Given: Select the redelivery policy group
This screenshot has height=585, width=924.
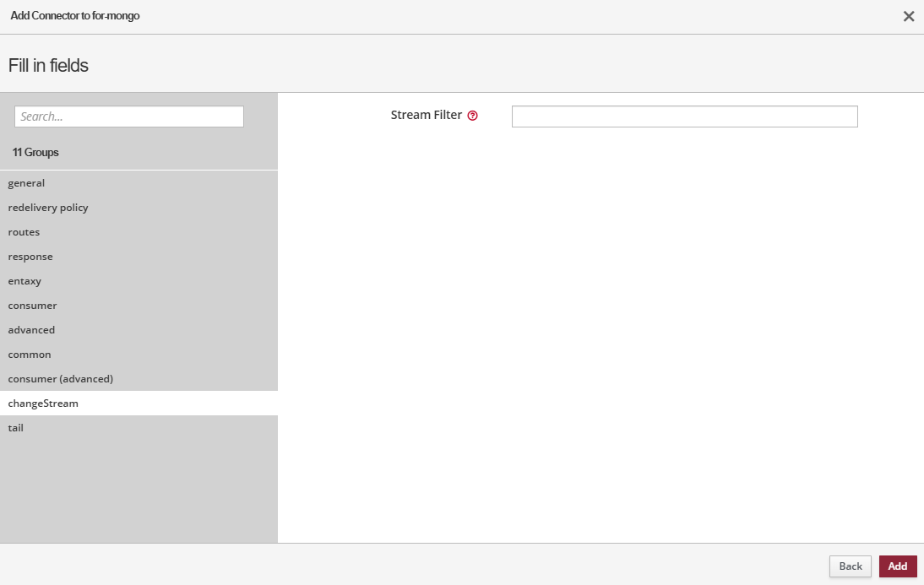Looking at the screenshot, I should click(48, 208).
